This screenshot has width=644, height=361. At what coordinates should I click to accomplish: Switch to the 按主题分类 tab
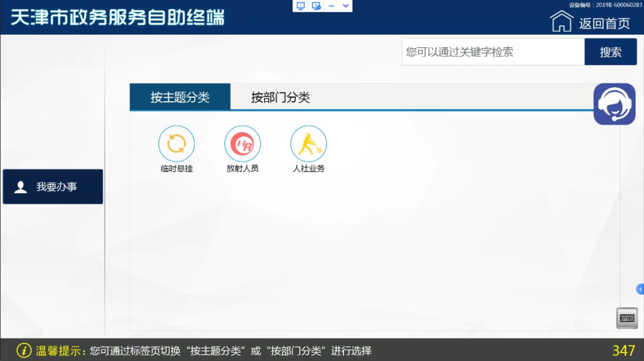pyautogui.click(x=180, y=97)
